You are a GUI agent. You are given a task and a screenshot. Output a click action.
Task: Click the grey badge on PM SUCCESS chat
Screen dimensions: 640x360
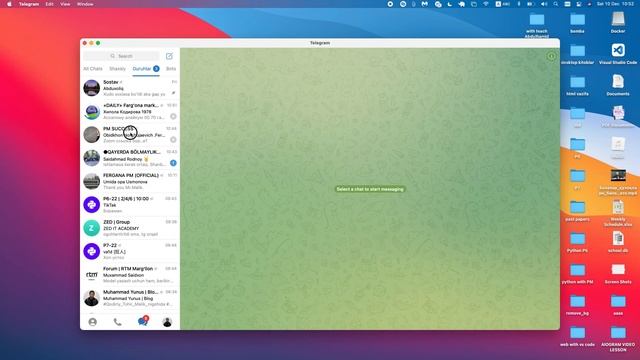point(173,140)
